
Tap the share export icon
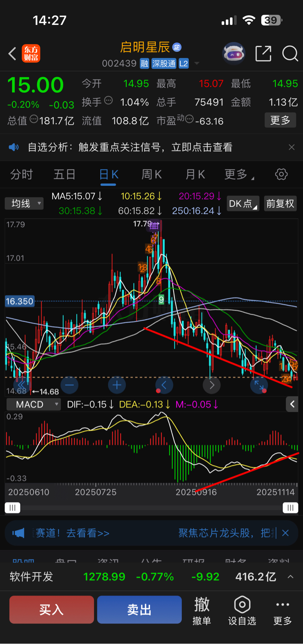263,54
